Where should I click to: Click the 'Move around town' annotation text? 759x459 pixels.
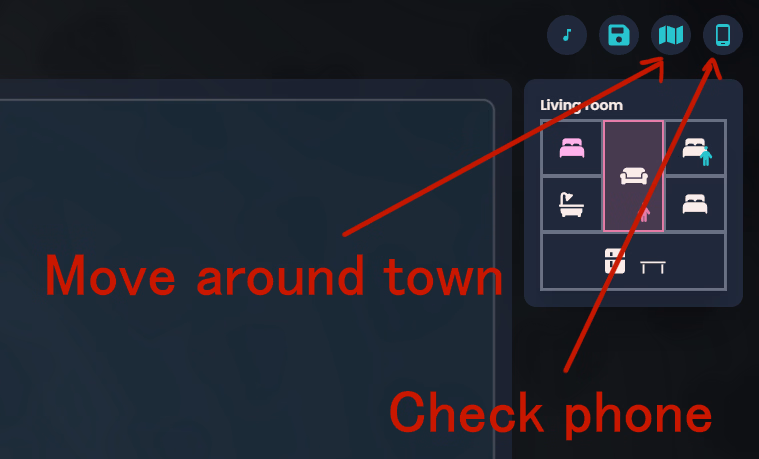coord(274,276)
